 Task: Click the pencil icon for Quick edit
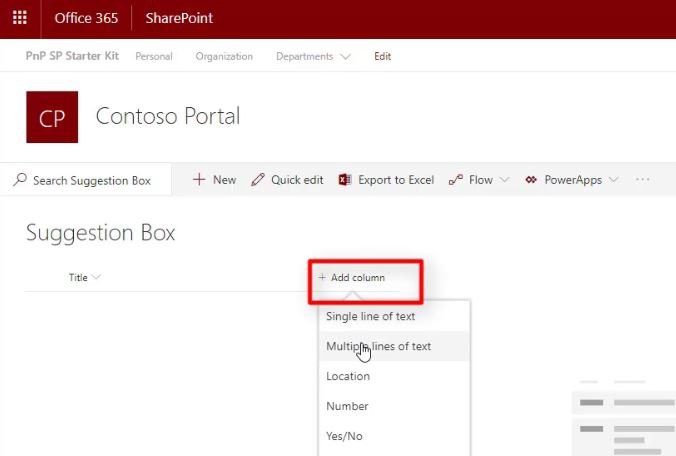[x=257, y=179]
